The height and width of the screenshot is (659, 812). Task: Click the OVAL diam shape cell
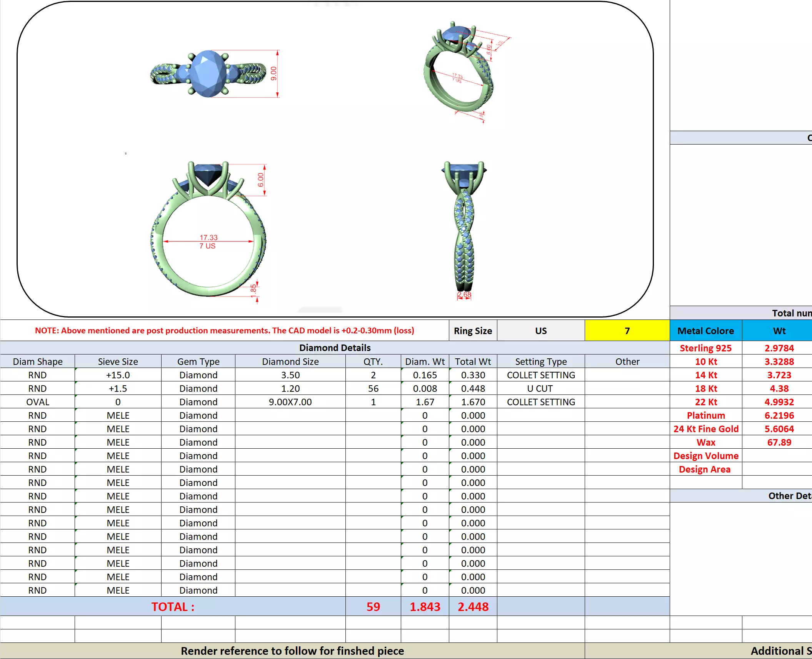tap(38, 402)
